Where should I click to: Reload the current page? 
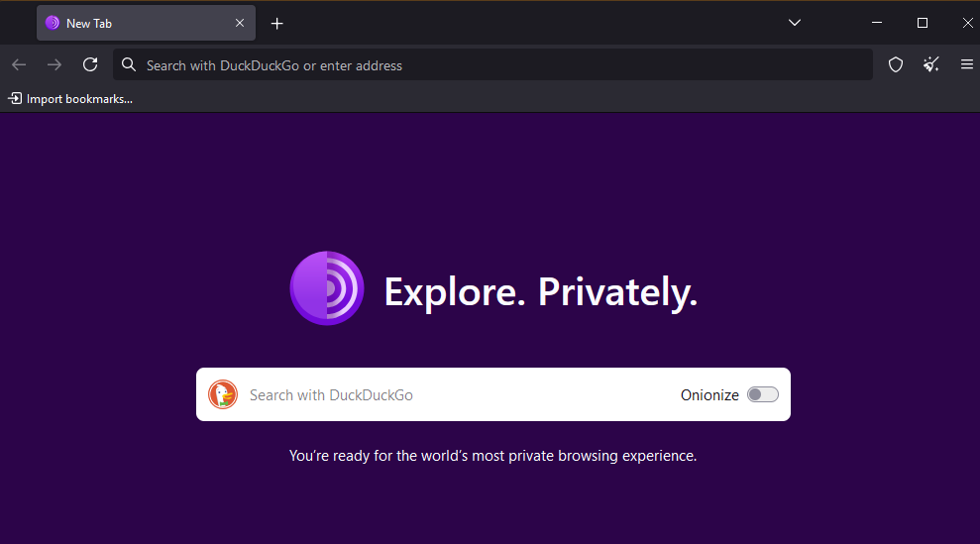(90, 64)
